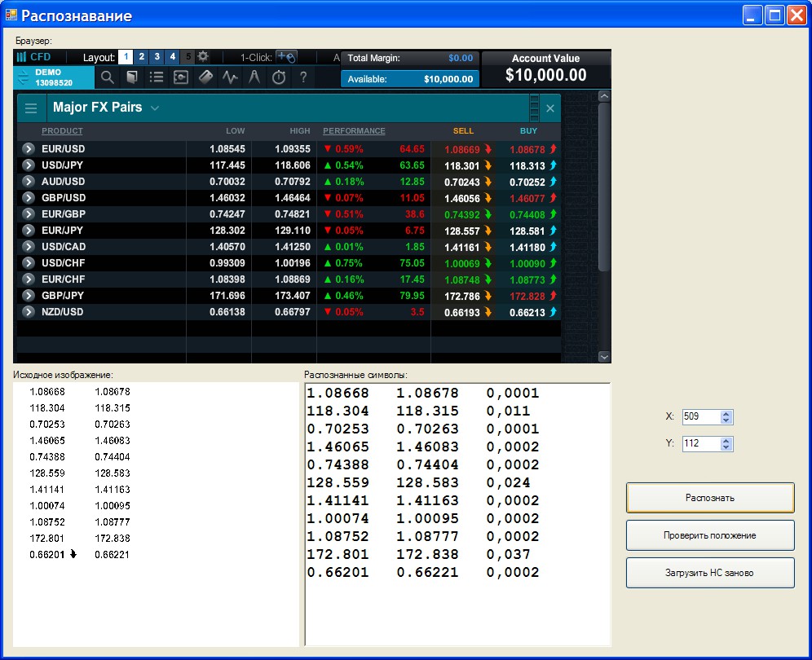Screen dimensions: 812x660
Task: Click EUR/USD buy price 1.08678
Action: 527,150
